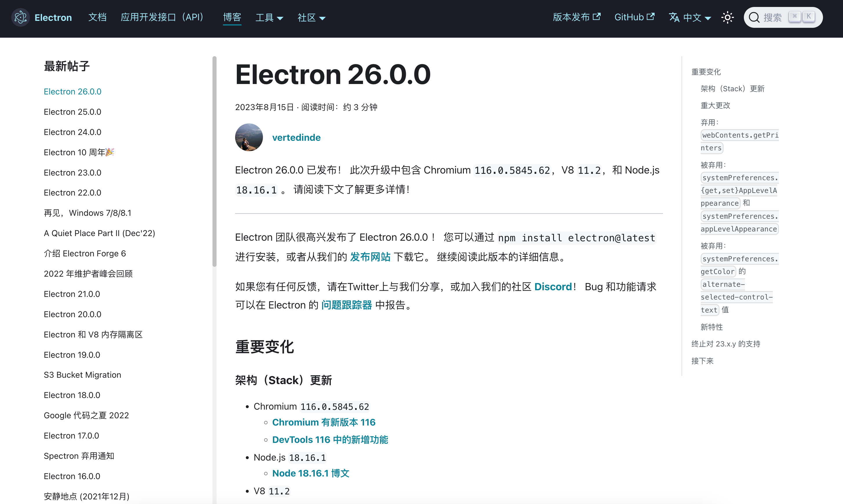Focus the 搜索 search field
The width and height of the screenshot is (843, 504).
point(783,17)
